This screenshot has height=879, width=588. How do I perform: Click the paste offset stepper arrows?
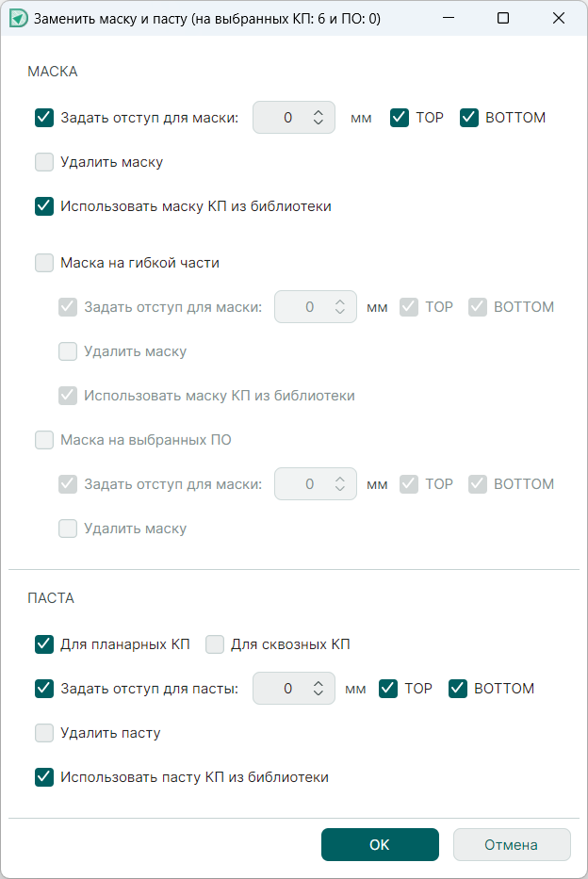(318, 689)
